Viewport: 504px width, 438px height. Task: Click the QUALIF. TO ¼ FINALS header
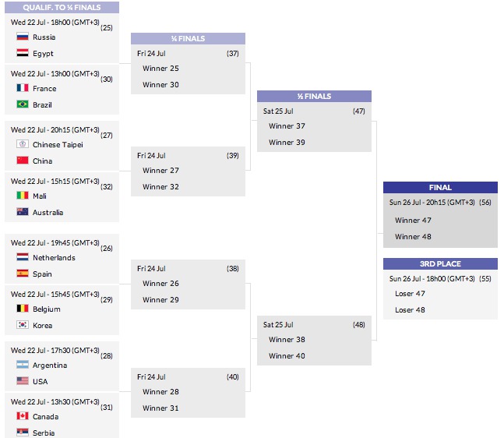62,7
